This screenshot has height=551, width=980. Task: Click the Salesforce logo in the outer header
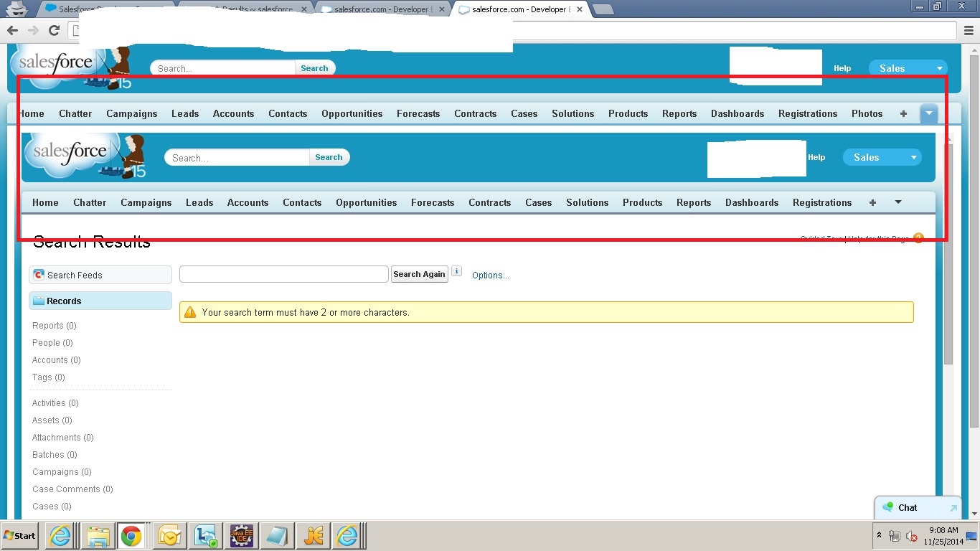point(70,67)
